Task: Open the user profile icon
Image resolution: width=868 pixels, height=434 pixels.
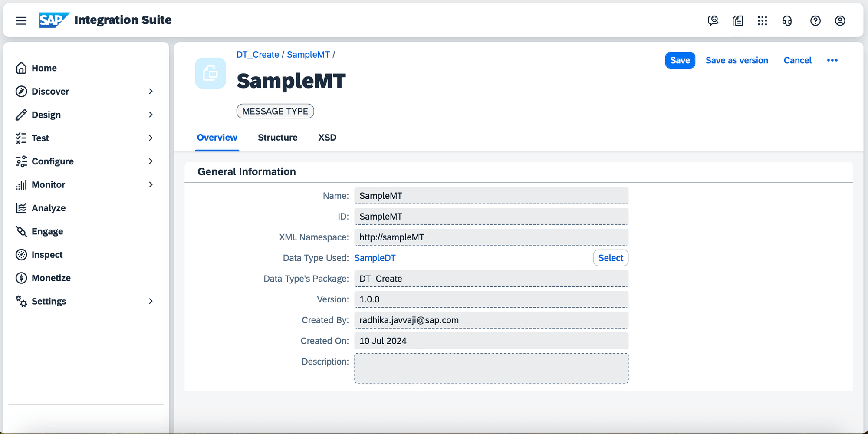Action: (x=840, y=20)
